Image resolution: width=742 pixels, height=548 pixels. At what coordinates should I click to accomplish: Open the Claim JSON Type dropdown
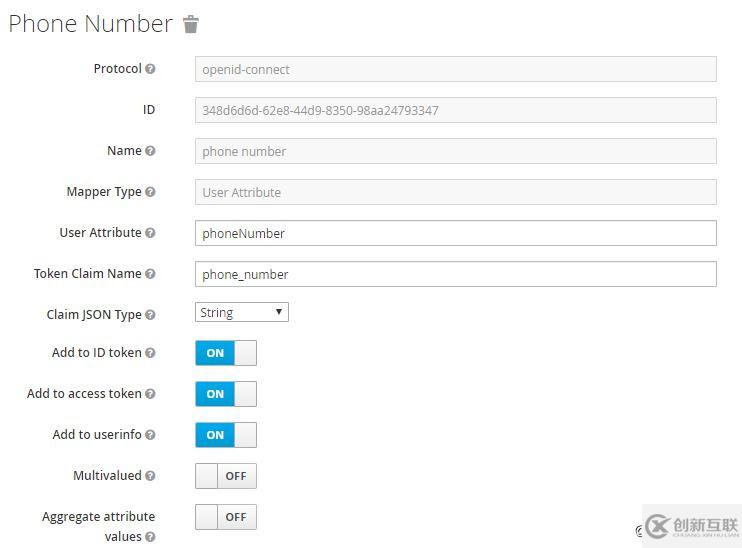242,312
